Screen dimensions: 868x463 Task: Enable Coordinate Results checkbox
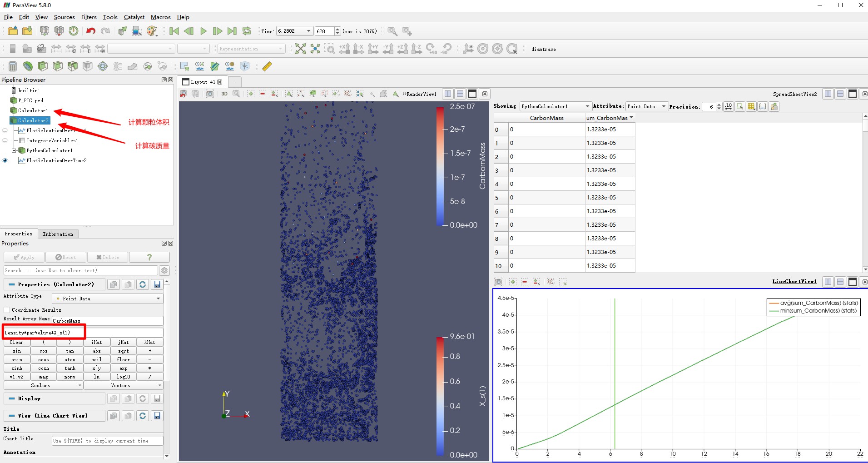(x=7, y=310)
